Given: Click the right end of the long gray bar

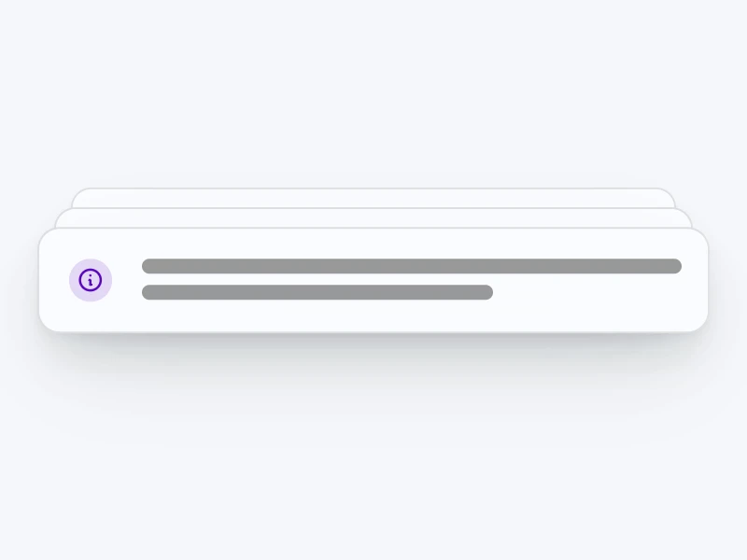Looking at the screenshot, I should pyautogui.click(x=674, y=266).
